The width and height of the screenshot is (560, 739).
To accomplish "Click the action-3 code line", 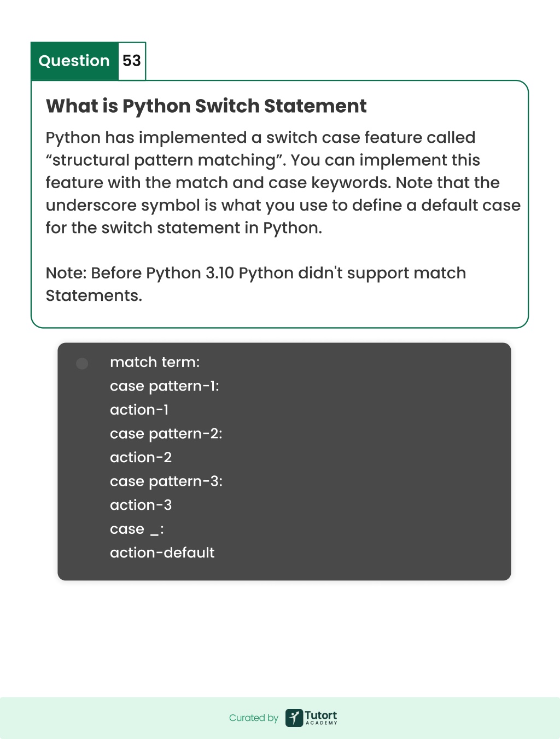I will click(141, 505).
